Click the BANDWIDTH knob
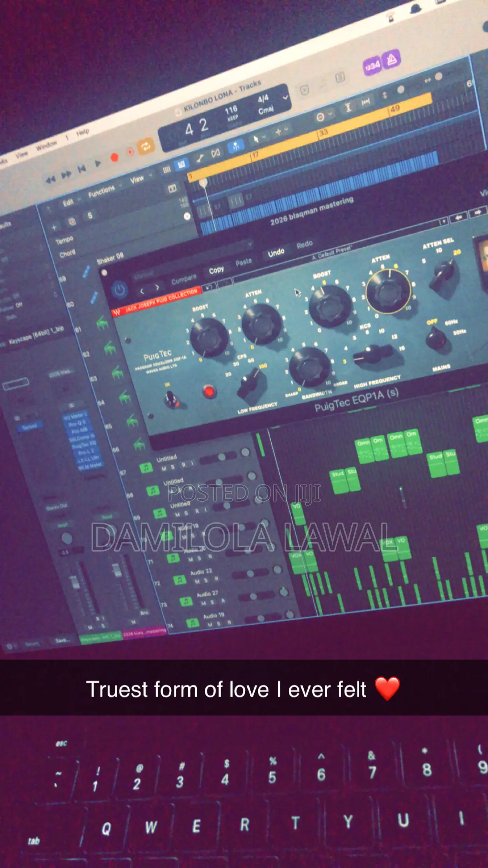This screenshot has width=488, height=868. [310, 367]
